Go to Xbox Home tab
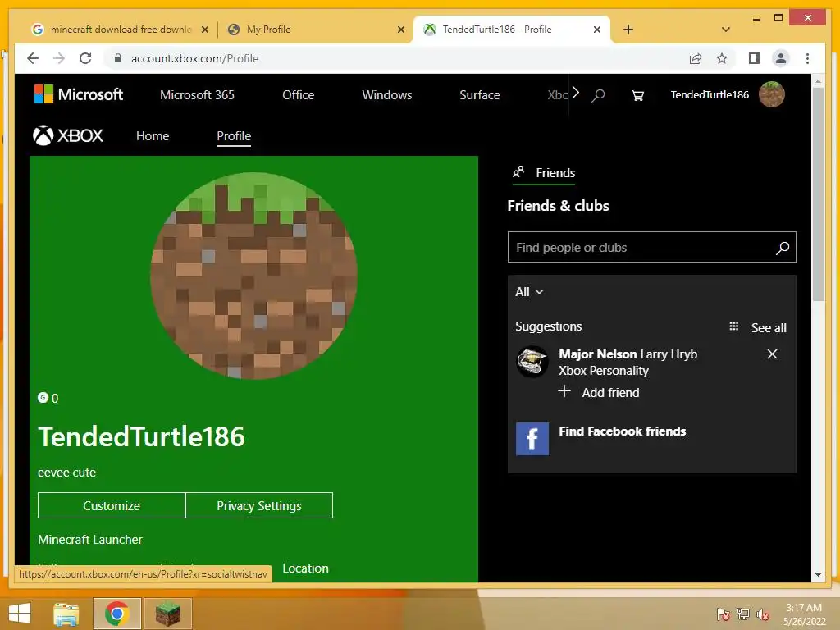Image resolution: width=840 pixels, height=630 pixels. [153, 136]
